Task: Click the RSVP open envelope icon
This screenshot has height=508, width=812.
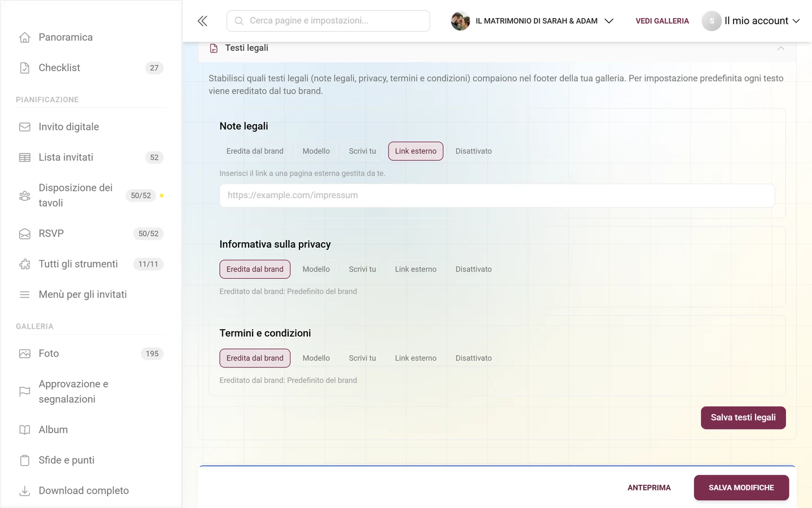Action: [x=25, y=234]
